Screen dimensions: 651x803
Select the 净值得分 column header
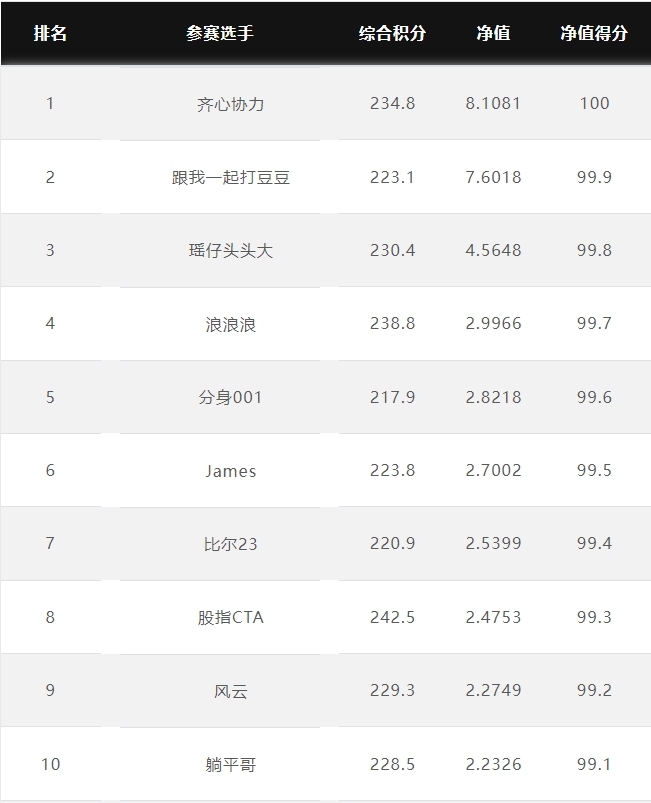(x=594, y=33)
